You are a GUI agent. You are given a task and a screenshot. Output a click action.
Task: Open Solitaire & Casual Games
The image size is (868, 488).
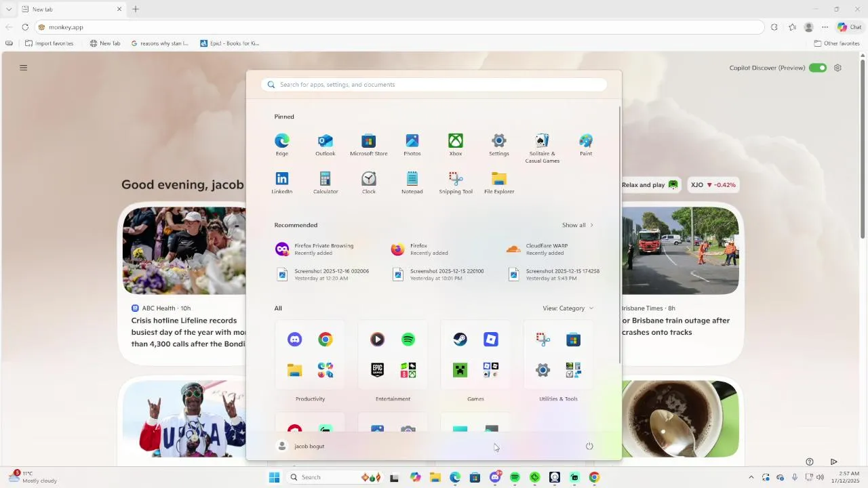click(542, 148)
